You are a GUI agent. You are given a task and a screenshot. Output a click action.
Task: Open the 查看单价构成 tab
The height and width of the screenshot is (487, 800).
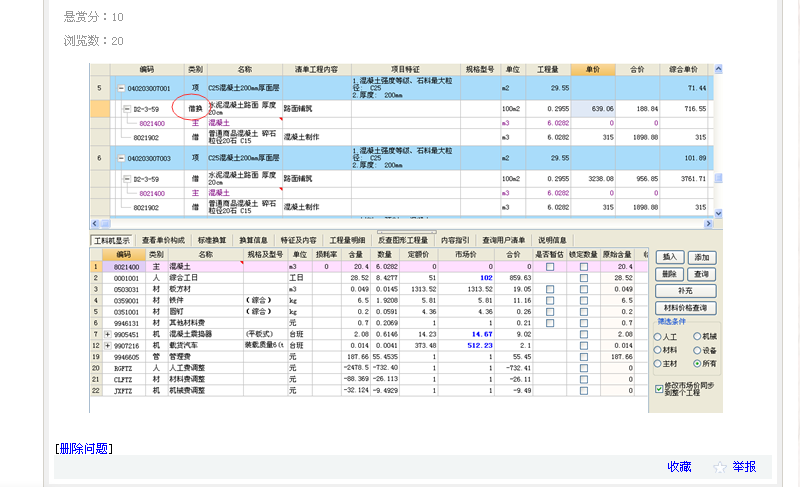163,240
